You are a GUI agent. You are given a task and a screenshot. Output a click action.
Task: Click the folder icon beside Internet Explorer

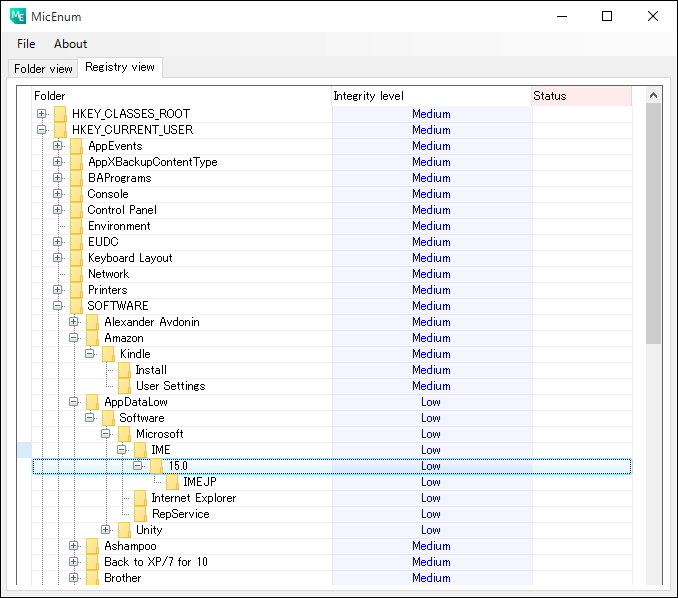pyautogui.click(x=140, y=498)
